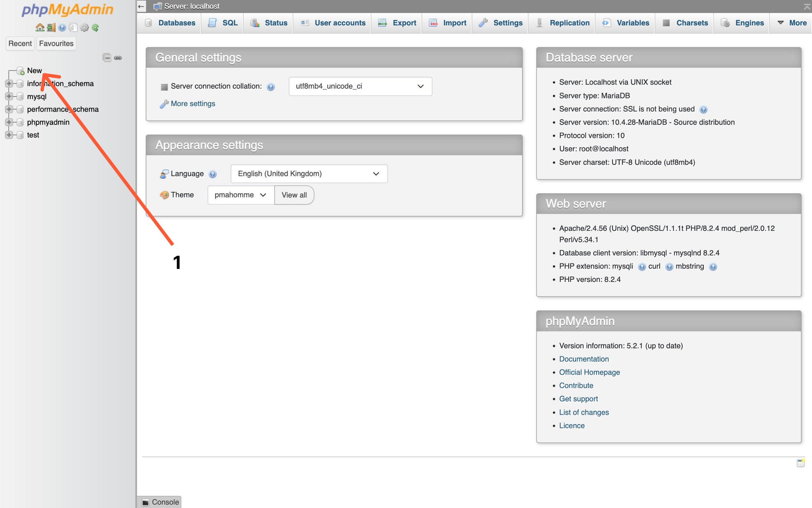The image size is (812, 508).
Task: Open the mbstring extension help icon
Action: click(713, 267)
